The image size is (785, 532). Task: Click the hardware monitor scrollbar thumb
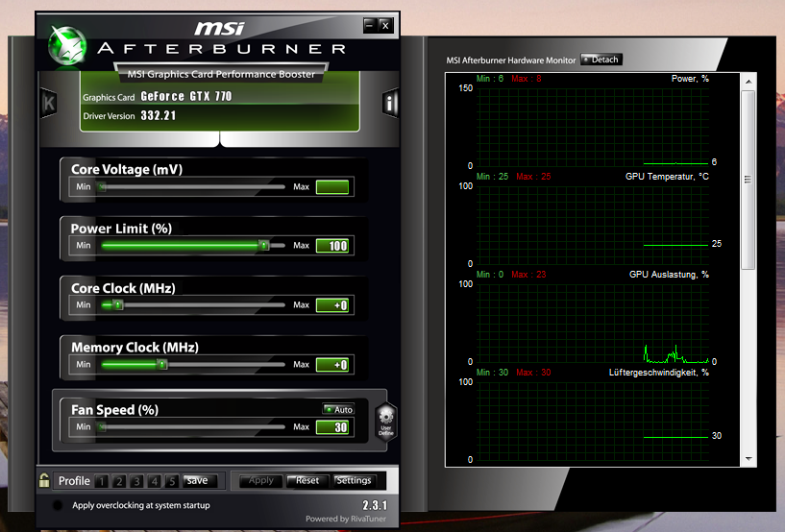coord(748,181)
